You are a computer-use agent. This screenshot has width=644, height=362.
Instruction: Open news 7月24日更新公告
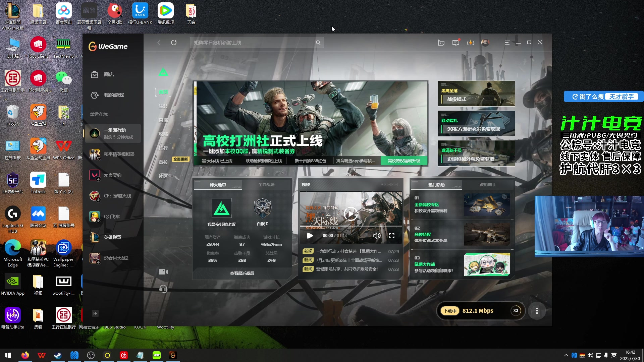pos(351,260)
